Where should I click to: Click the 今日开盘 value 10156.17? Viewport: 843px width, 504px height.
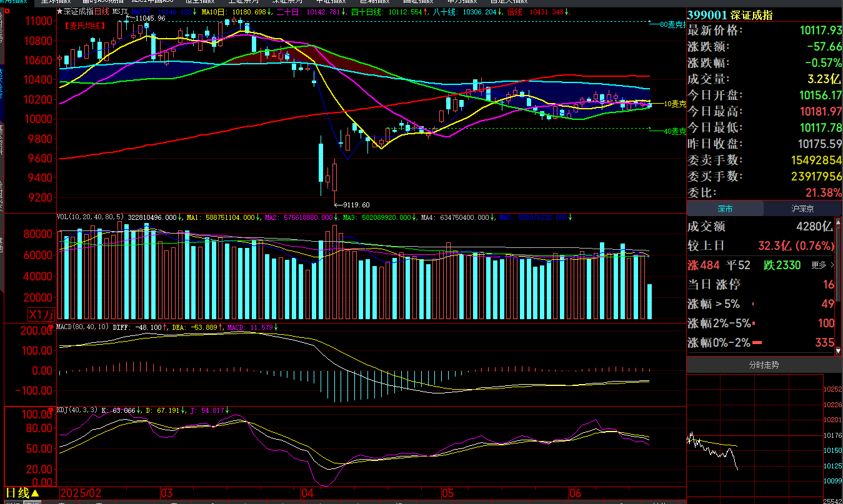click(821, 96)
